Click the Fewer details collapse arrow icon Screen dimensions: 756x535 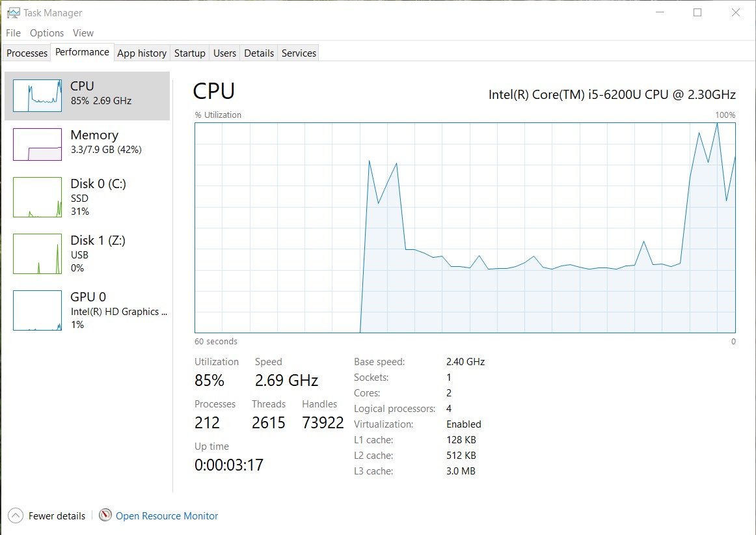[x=16, y=515]
